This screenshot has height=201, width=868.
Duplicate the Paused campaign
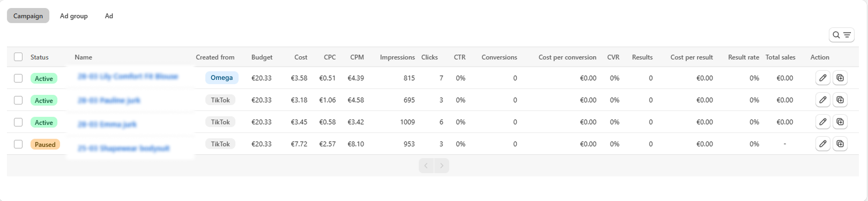tap(840, 144)
